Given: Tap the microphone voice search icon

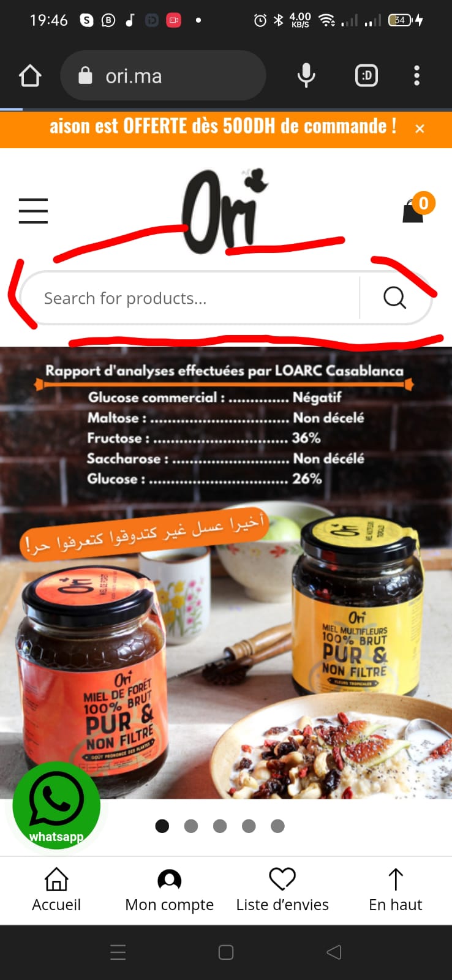Looking at the screenshot, I should tap(306, 76).
